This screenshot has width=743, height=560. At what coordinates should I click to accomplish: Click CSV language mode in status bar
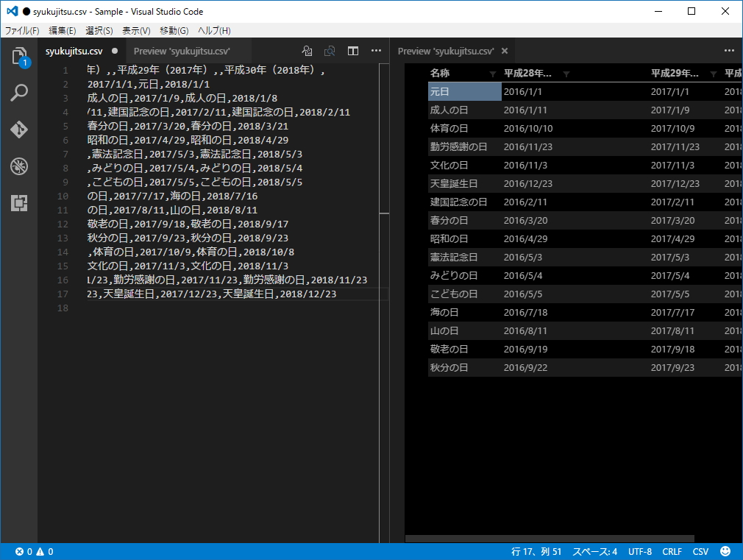700,551
